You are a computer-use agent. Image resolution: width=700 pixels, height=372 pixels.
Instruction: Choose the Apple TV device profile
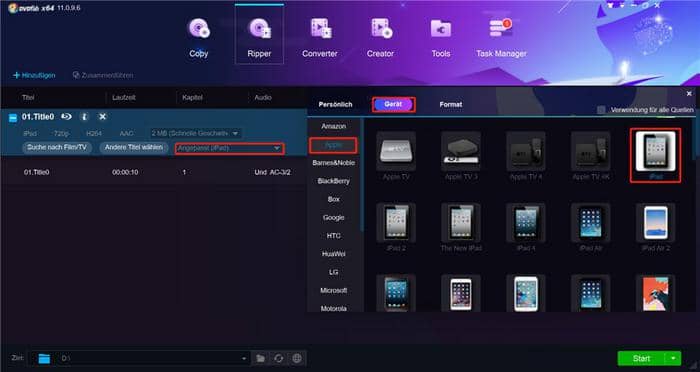pyautogui.click(x=396, y=155)
